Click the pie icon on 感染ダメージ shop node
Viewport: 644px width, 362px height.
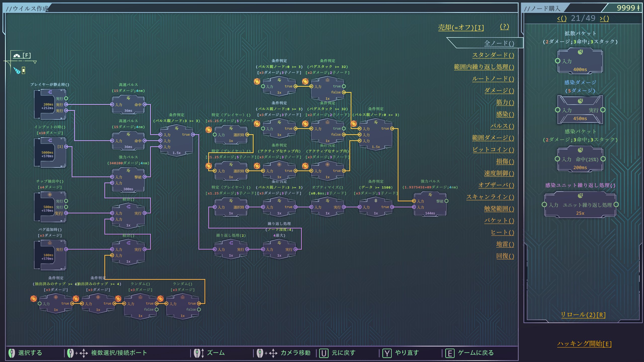pos(580,101)
